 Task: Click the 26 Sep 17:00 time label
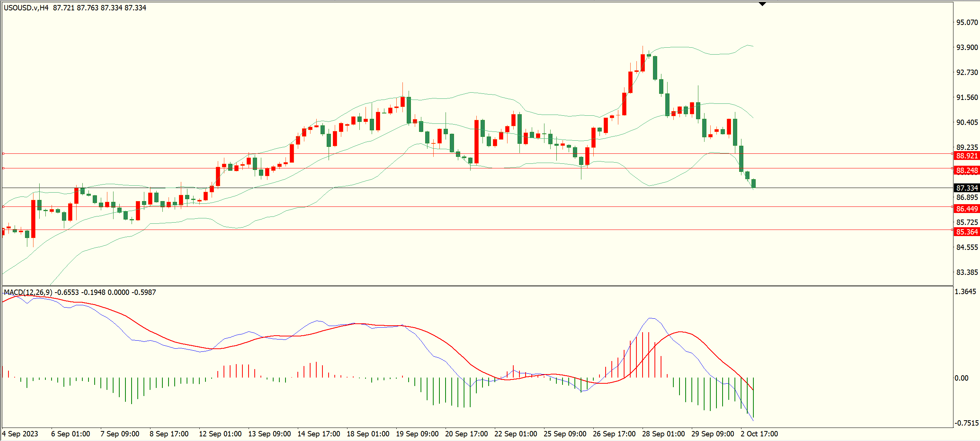614,434
